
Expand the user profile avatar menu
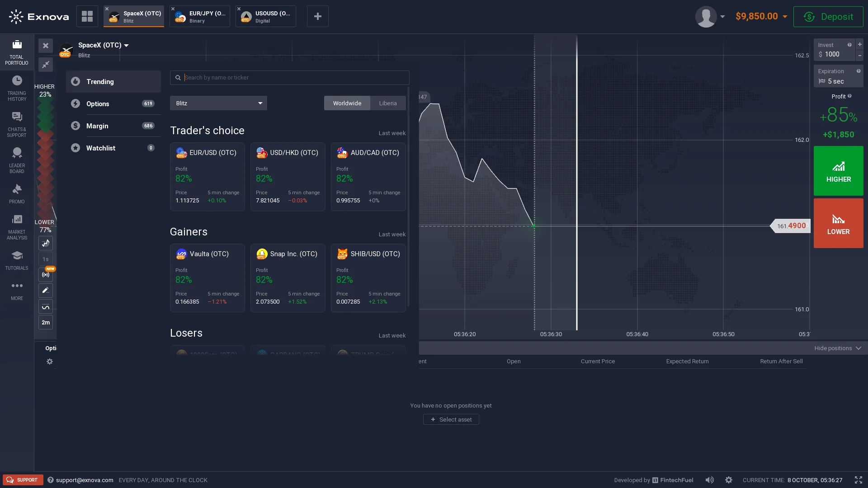coord(710,17)
